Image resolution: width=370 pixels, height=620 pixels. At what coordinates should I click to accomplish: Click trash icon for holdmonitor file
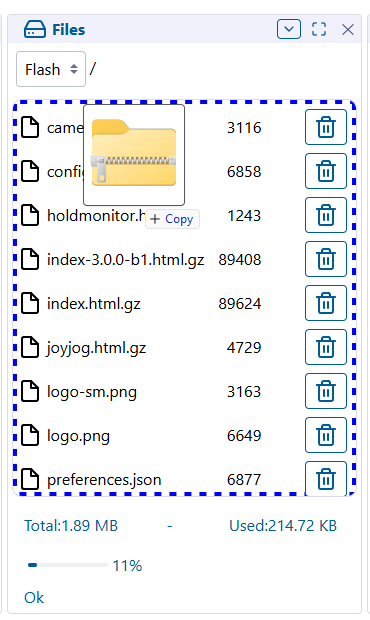click(326, 215)
